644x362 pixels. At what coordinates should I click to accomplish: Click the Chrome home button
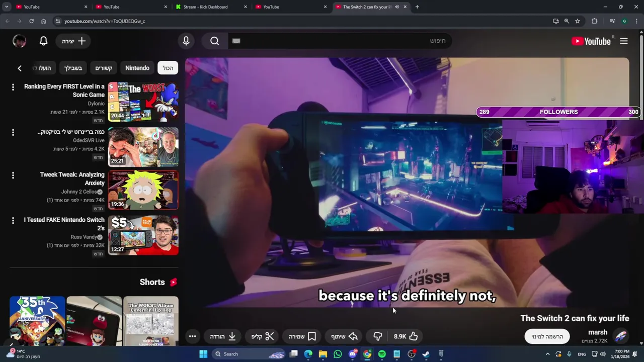point(44,21)
